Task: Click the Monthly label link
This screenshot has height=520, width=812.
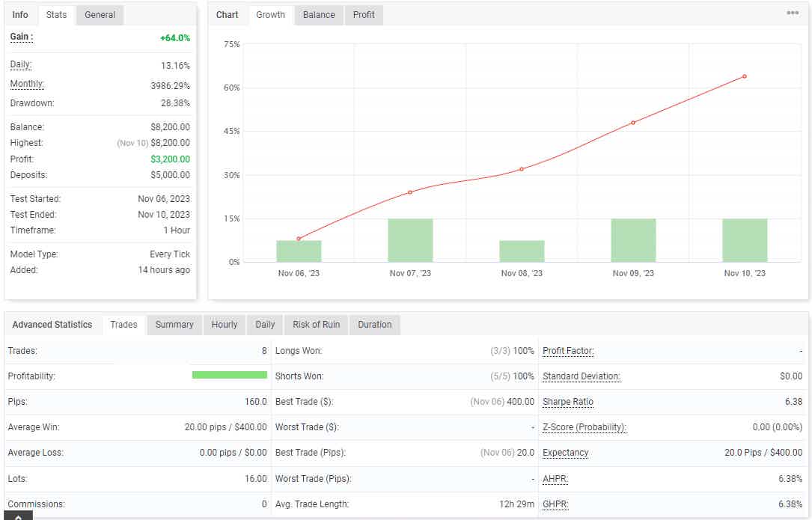Action: click(x=27, y=84)
